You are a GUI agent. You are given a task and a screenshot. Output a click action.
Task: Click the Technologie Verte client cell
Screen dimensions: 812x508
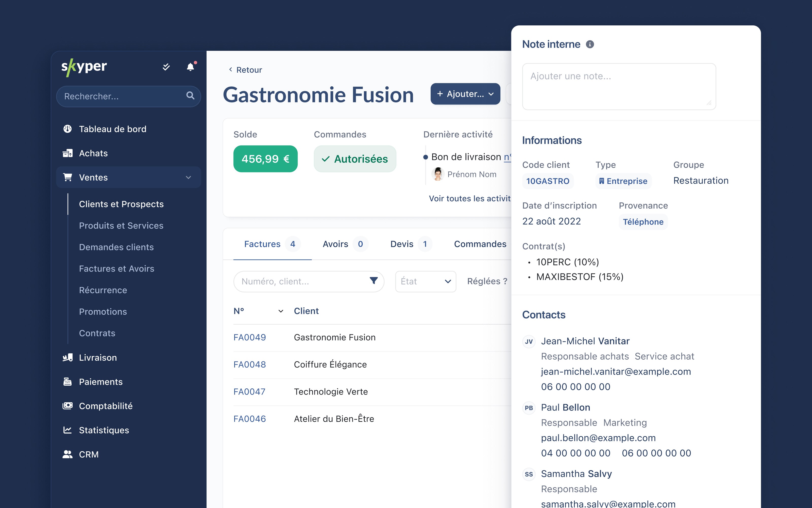pyautogui.click(x=331, y=392)
